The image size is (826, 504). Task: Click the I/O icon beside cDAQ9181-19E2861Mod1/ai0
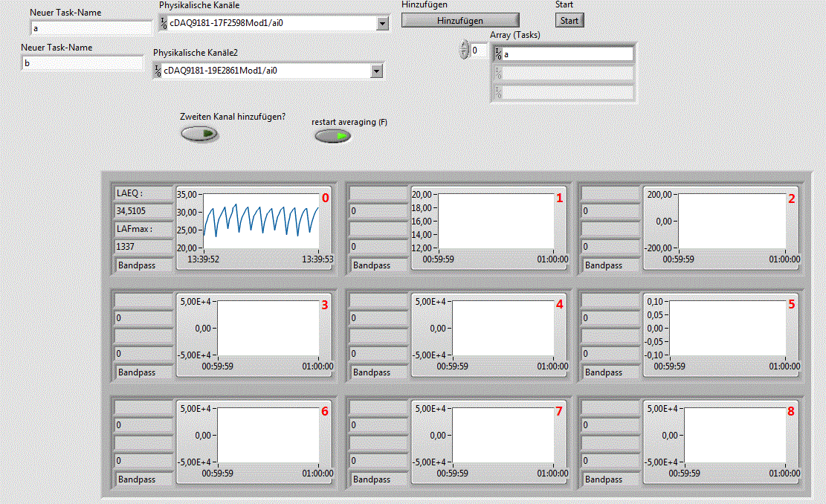(x=158, y=71)
